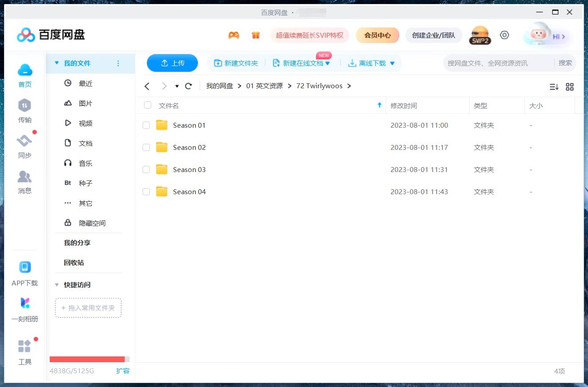This screenshot has width=588, height=387.
Task: Collapse the 我的文件 section chevron
Action: 57,63
